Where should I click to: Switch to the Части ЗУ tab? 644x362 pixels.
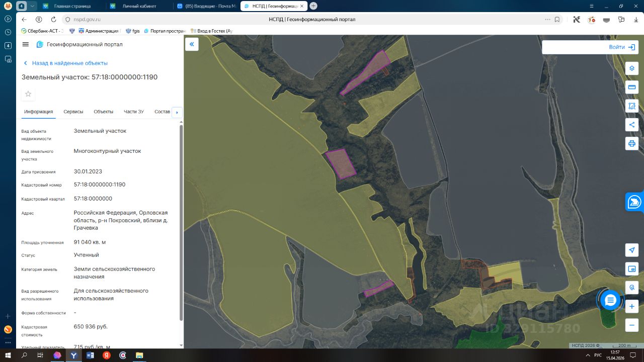[x=134, y=112]
